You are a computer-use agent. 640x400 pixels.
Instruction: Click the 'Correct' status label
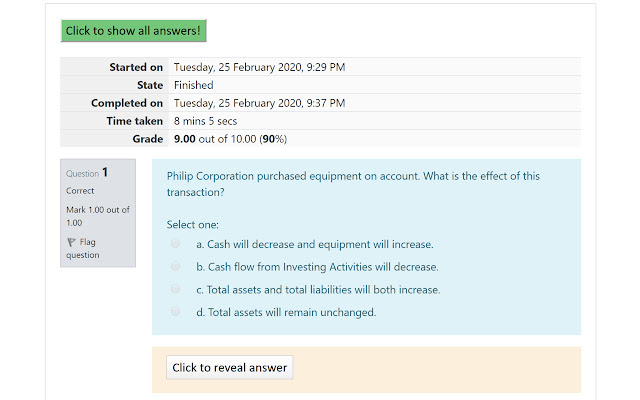[x=80, y=190]
